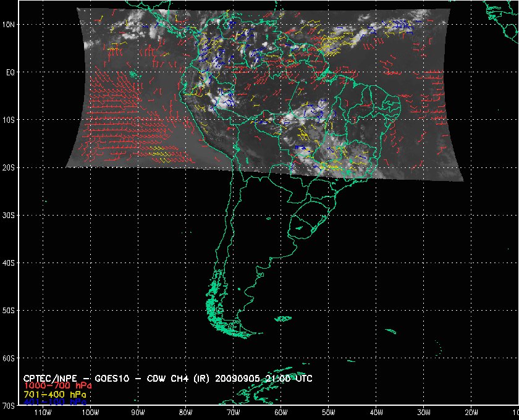Click the 60W longitude label

281,413
